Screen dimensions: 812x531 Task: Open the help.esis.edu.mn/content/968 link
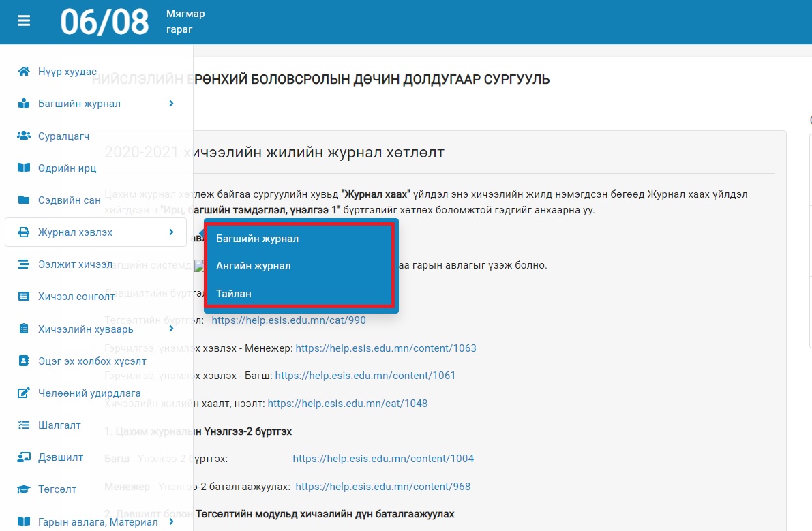(x=382, y=487)
